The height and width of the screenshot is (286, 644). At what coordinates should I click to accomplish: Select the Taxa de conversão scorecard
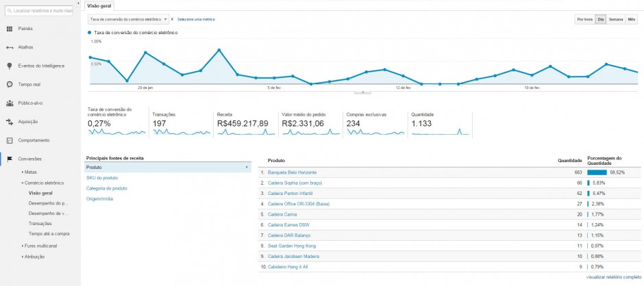coord(116,122)
